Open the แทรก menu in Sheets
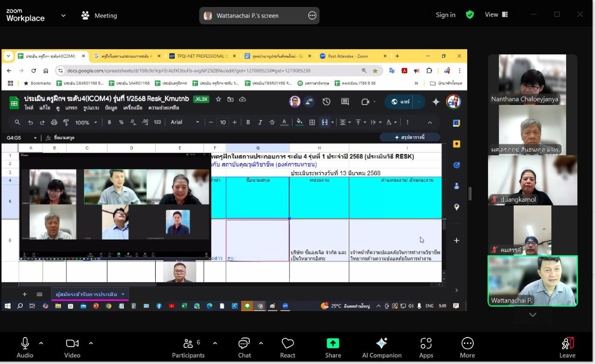 pyautogui.click(x=71, y=108)
